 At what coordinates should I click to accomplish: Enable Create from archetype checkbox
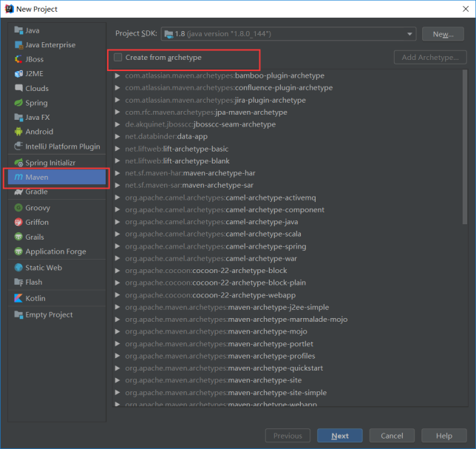pos(118,57)
